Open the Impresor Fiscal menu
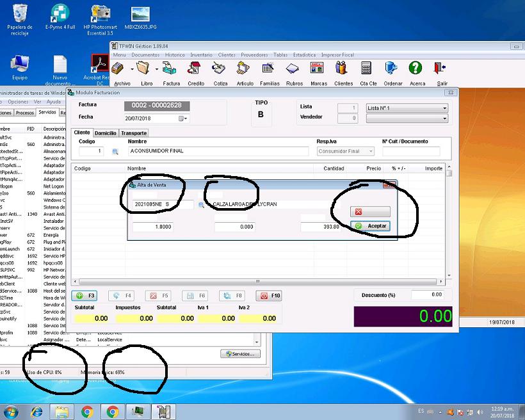The image size is (525, 420). pos(337,55)
